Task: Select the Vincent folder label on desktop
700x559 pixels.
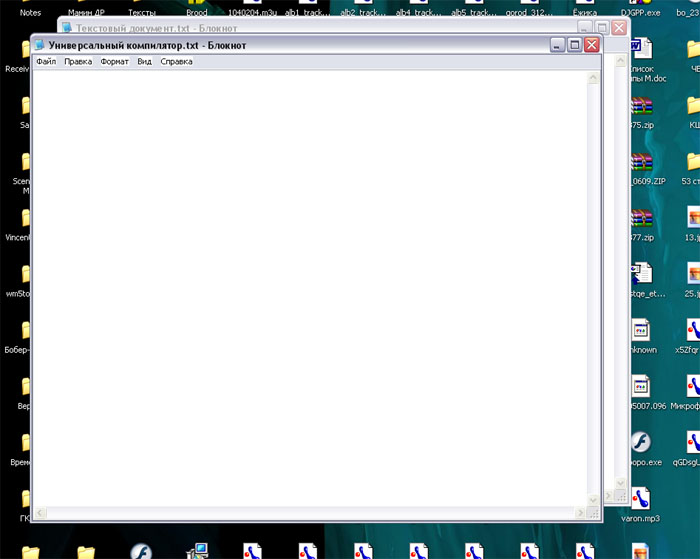Action: point(17,237)
